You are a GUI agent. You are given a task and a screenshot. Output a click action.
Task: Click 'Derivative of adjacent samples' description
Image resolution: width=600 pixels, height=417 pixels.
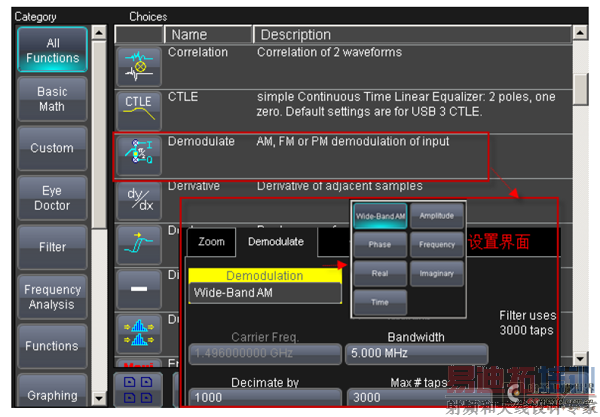pos(340,186)
